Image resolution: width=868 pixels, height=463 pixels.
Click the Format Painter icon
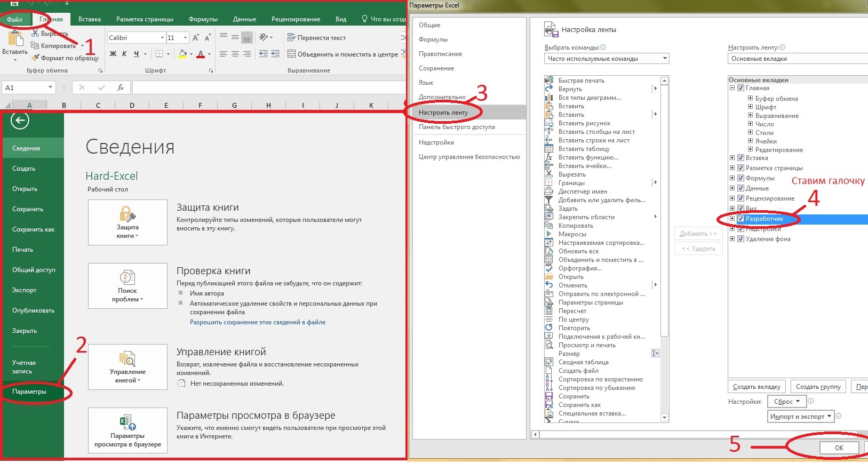tap(36, 58)
